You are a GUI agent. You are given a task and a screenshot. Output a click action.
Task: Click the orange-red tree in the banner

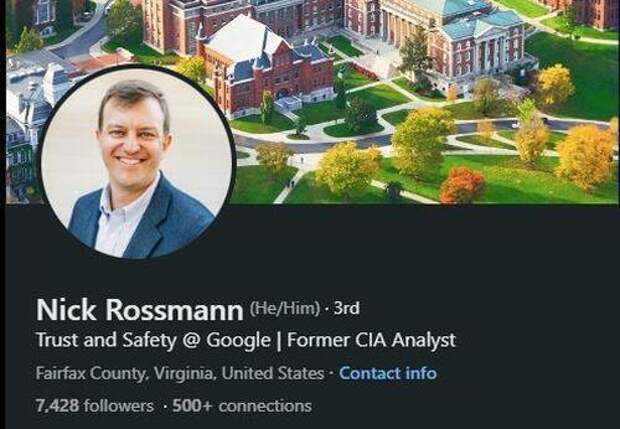pos(462,185)
